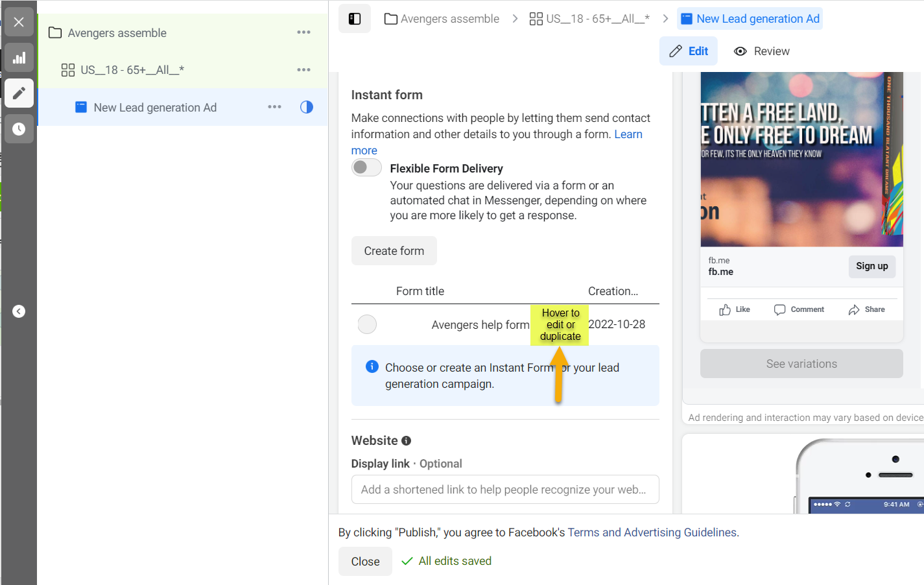
Task: Enable the Flexible Form Delivery switch
Action: (x=366, y=167)
